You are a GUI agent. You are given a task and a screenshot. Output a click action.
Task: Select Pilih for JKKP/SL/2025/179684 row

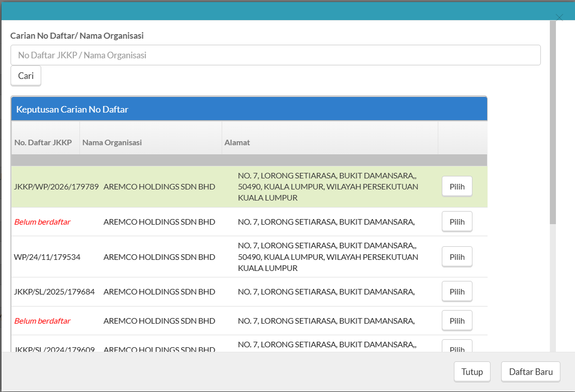pos(457,292)
